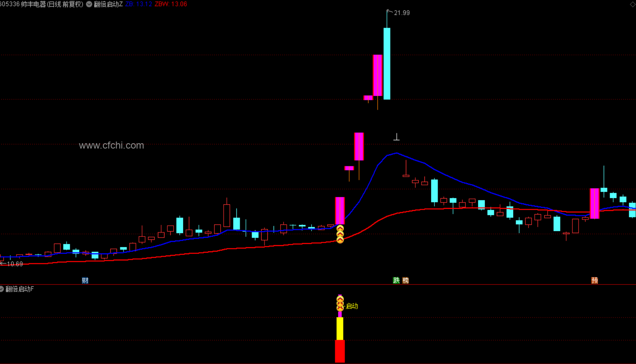
Task: Click the tallest cyan candlestick near 21.99
Action: coord(387,64)
